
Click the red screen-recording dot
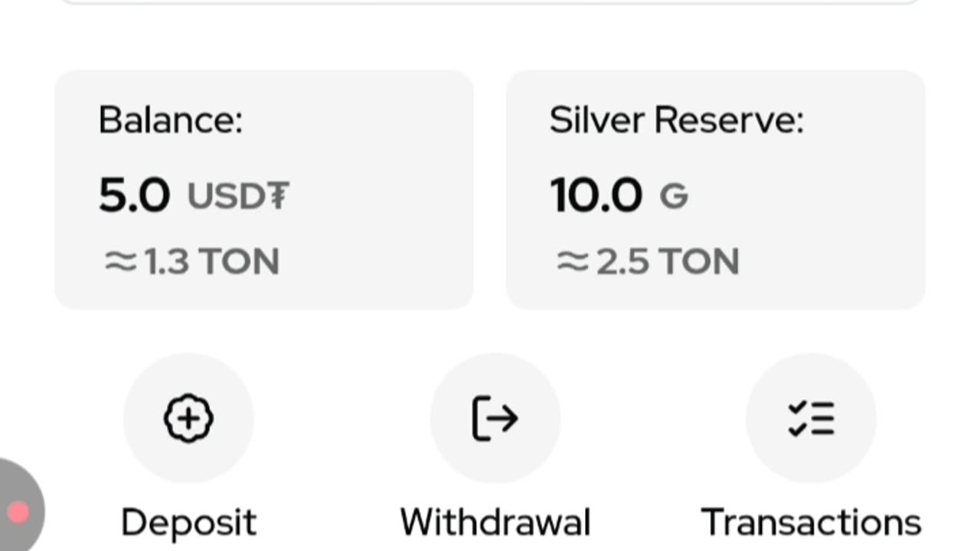18,512
